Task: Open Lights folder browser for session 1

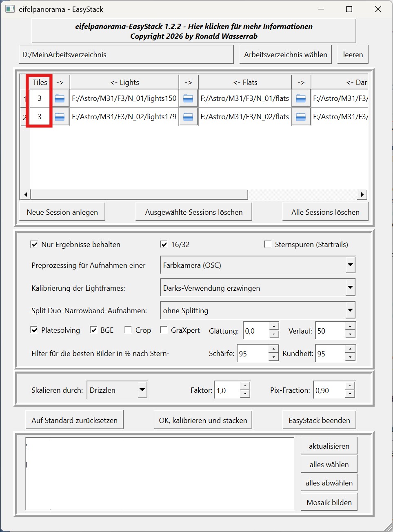Action: point(60,98)
